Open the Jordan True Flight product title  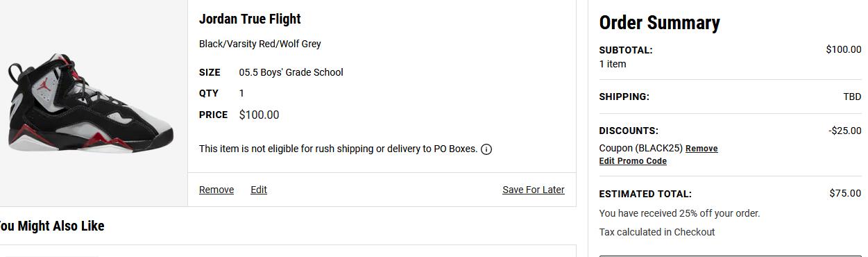250,19
